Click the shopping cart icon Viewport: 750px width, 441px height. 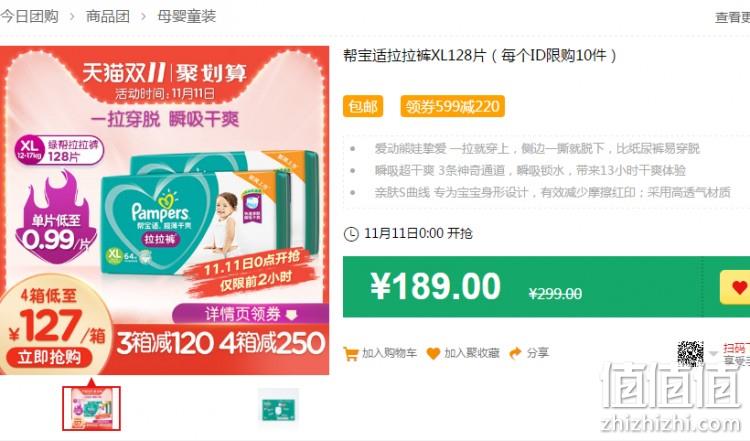point(351,353)
